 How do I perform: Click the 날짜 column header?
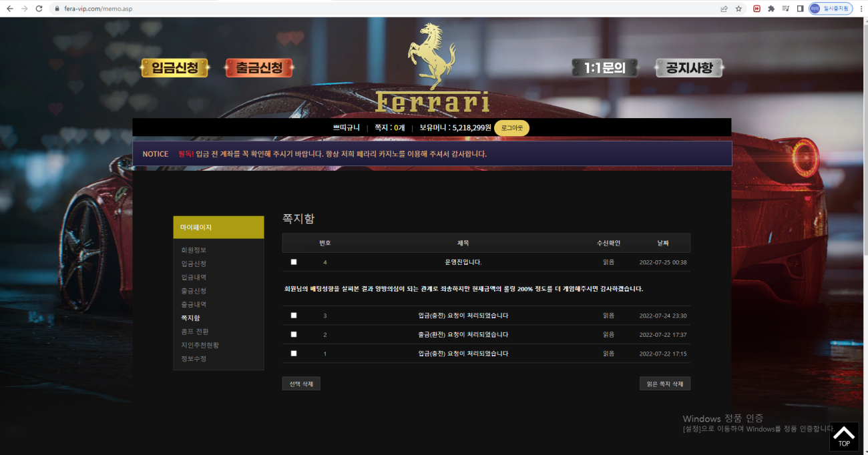[x=663, y=243]
